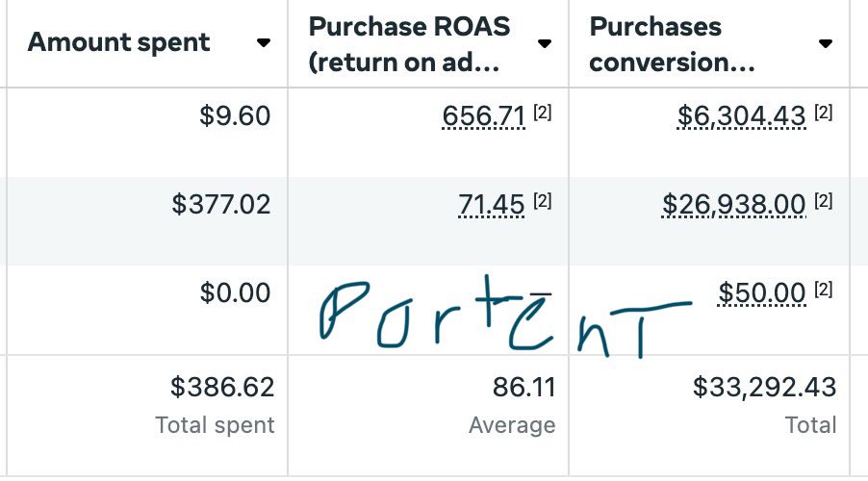Select the $377.02 amount spent cell
Image resolution: width=868 pixels, height=481 pixels.
(x=221, y=204)
